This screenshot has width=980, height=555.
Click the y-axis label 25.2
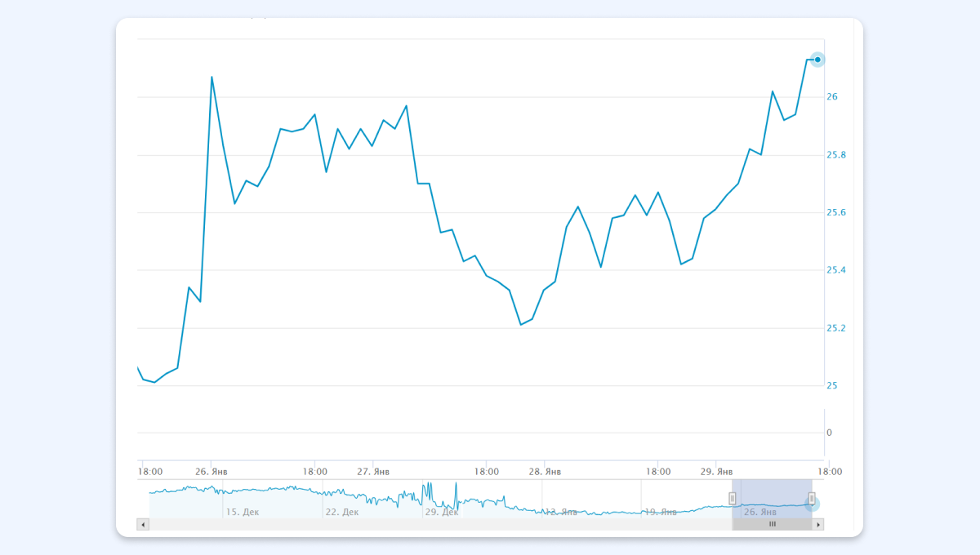(x=835, y=328)
